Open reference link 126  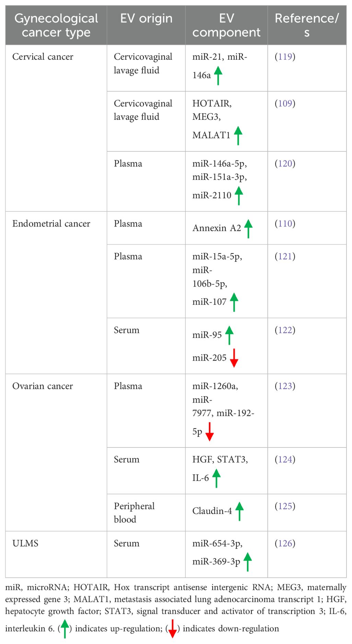coord(285,543)
